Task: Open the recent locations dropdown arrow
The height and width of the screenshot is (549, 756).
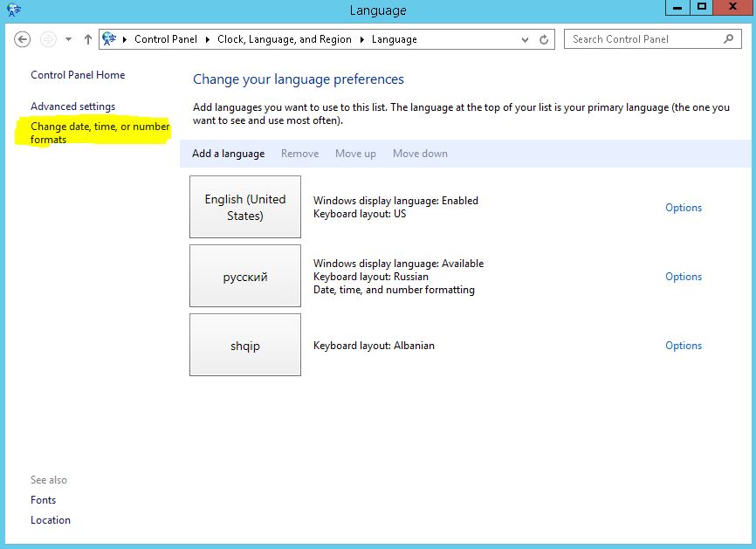Action: point(68,39)
